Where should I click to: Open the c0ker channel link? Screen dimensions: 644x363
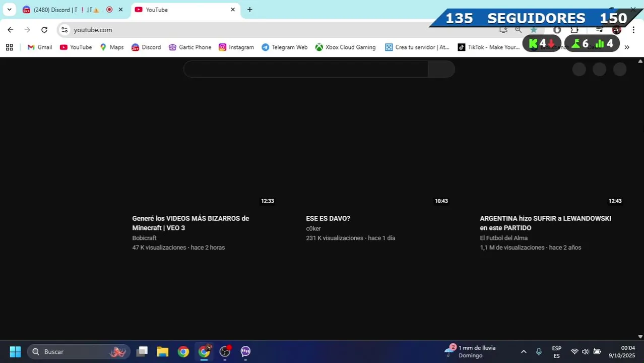313,228
